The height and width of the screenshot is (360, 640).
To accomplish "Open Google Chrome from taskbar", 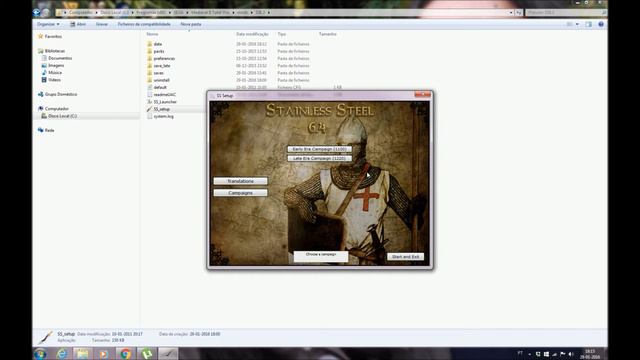I will pos(125,354).
